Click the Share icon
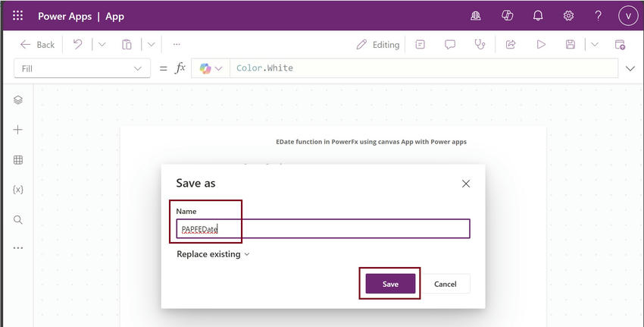This screenshot has width=644, height=327. click(511, 44)
